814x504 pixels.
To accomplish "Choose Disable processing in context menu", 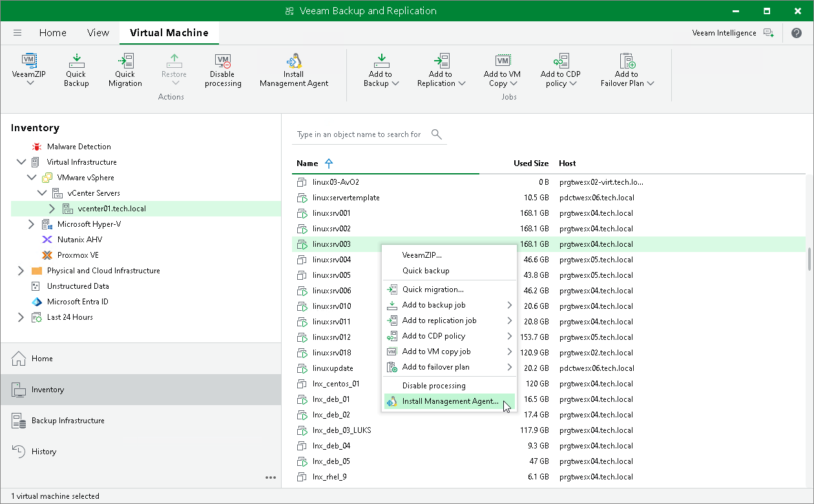I will click(x=450, y=386).
